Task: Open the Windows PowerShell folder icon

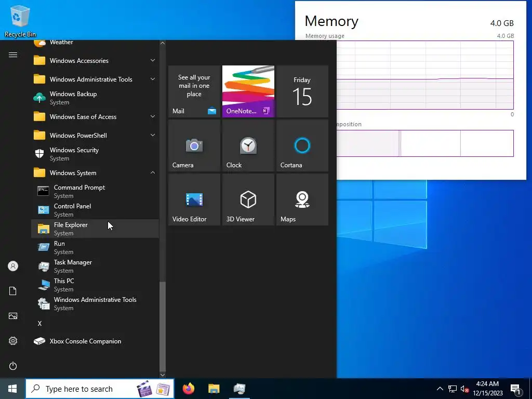Action: click(x=39, y=135)
